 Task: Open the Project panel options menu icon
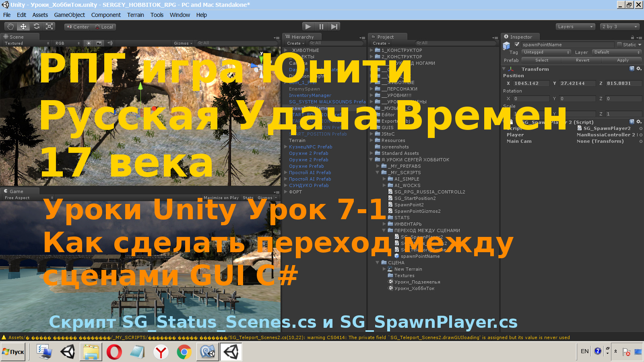tap(495, 37)
